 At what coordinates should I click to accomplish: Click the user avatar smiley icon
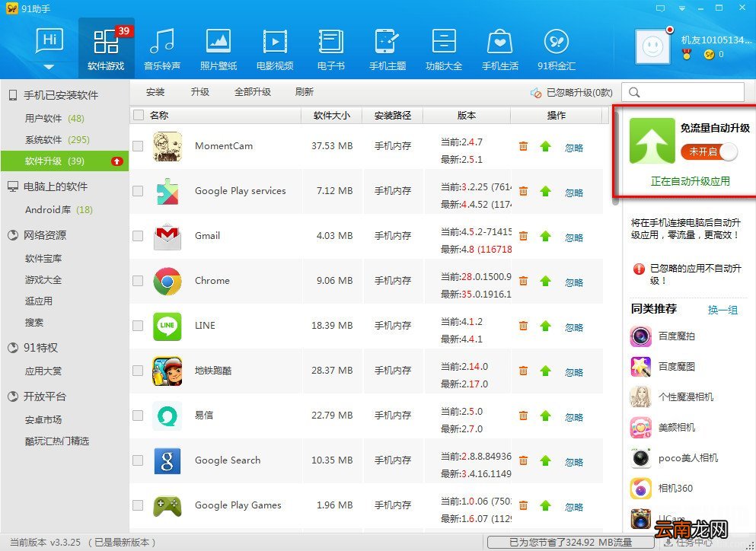652,46
